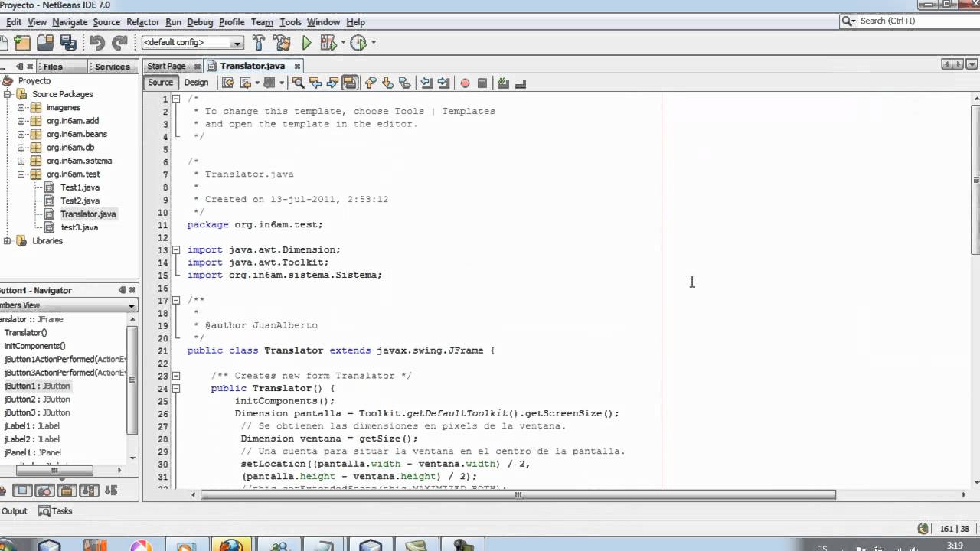Expand the Libraries node
Screen dimensions: 980x551
8,241
